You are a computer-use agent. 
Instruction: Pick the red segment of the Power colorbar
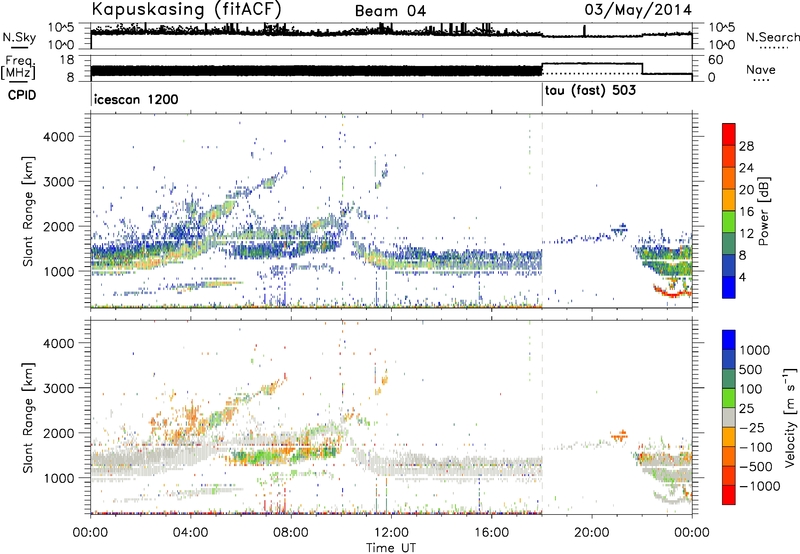(729, 135)
